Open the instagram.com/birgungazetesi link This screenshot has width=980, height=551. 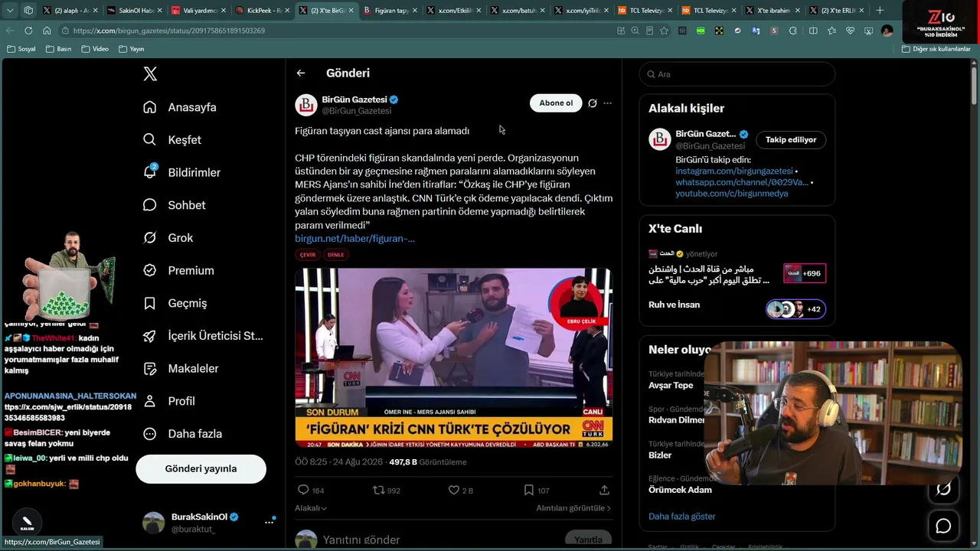(x=734, y=171)
